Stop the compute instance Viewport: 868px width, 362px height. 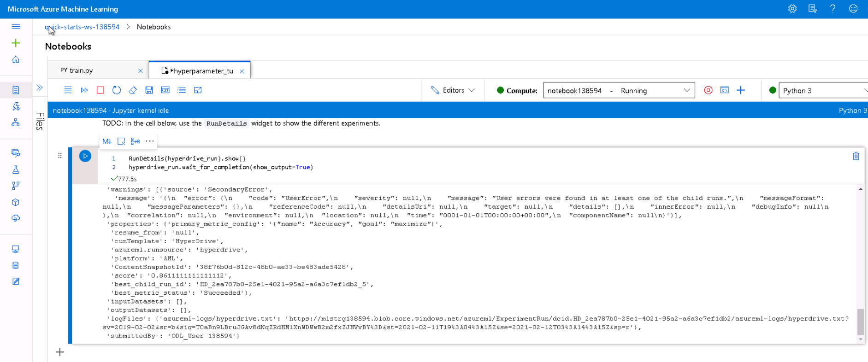point(709,90)
